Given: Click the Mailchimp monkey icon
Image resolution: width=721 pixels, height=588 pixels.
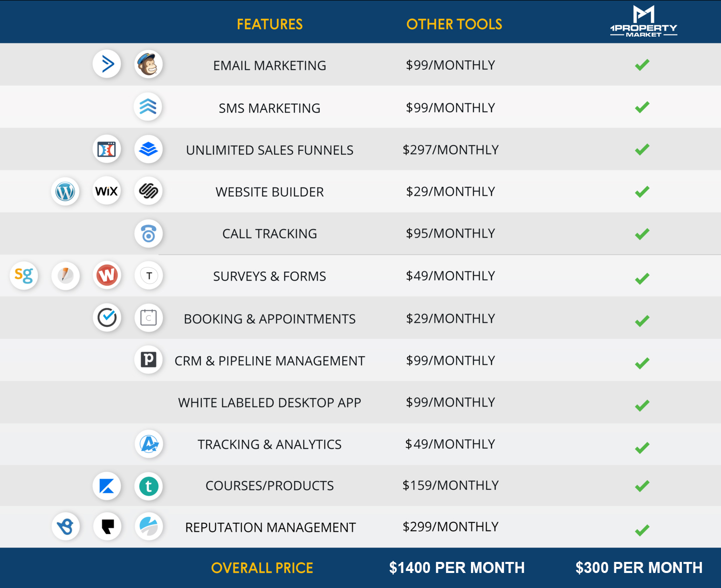Looking at the screenshot, I should [148, 64].
